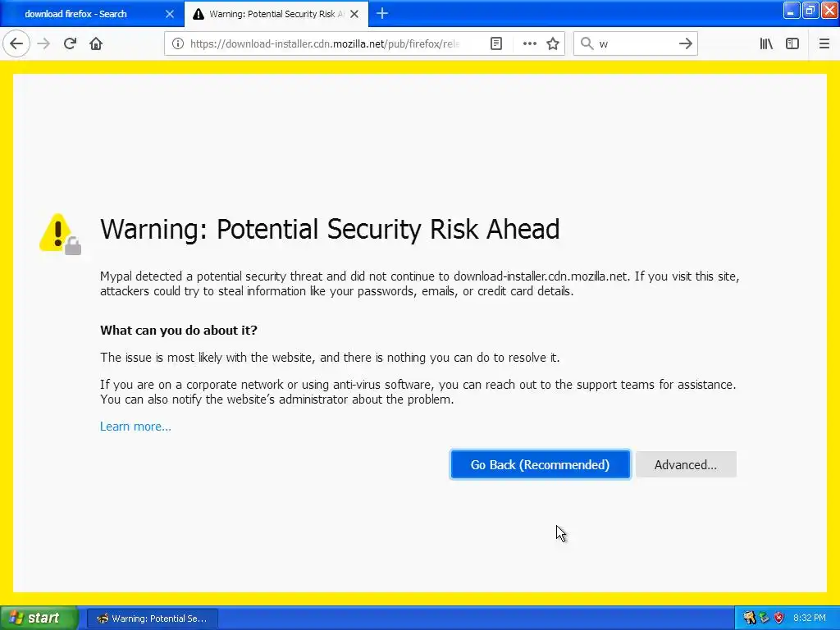Click 'What can you do about it?' text

(x=178, y=330)
